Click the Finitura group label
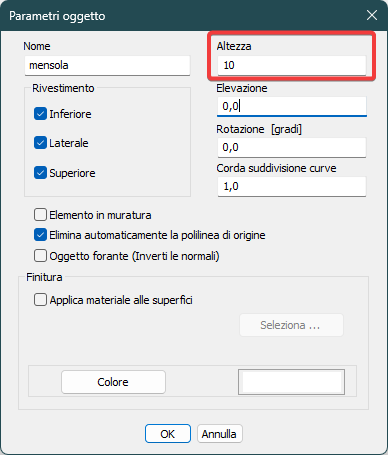This screenshot has width=388, height=455. point(44,277)
